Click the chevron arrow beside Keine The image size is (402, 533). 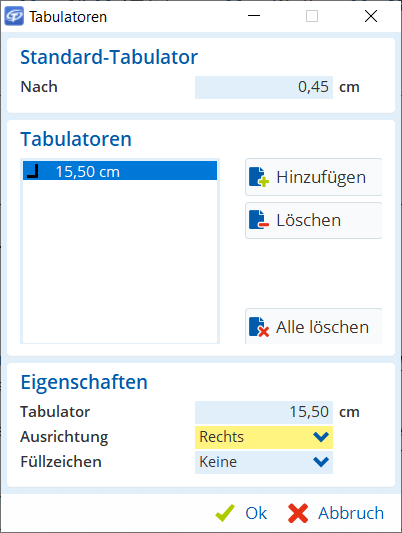pyautogui.click(x=321, y=462)
